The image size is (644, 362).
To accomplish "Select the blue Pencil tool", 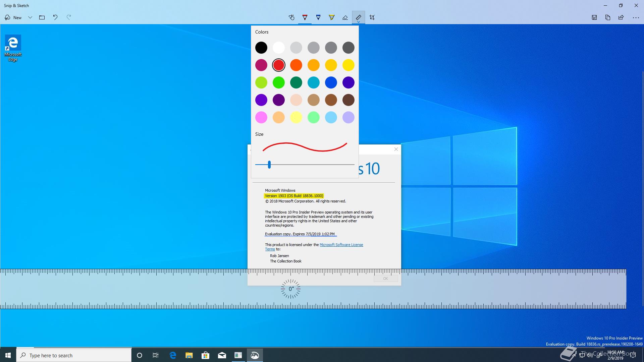I will (x=318, y=17).
